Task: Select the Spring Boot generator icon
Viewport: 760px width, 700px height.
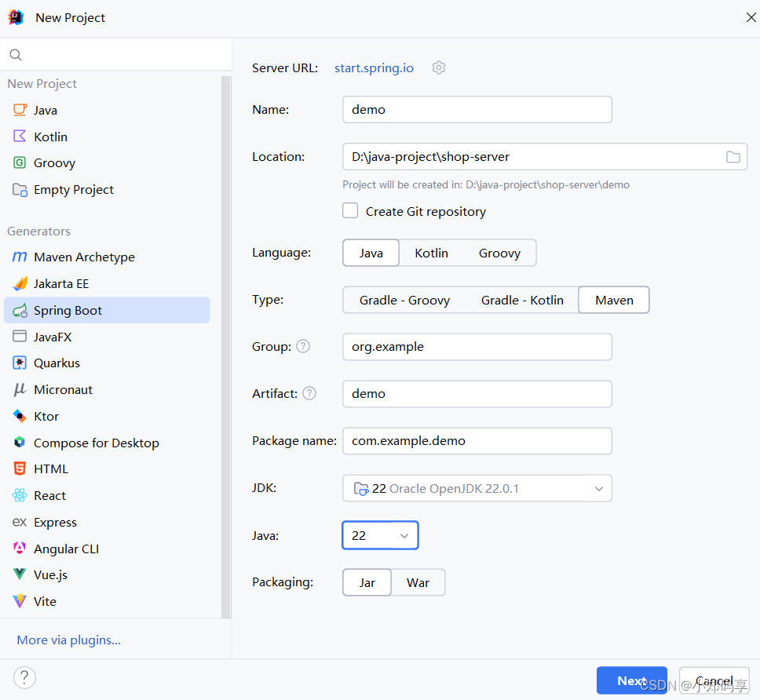Action: [20, 310]
